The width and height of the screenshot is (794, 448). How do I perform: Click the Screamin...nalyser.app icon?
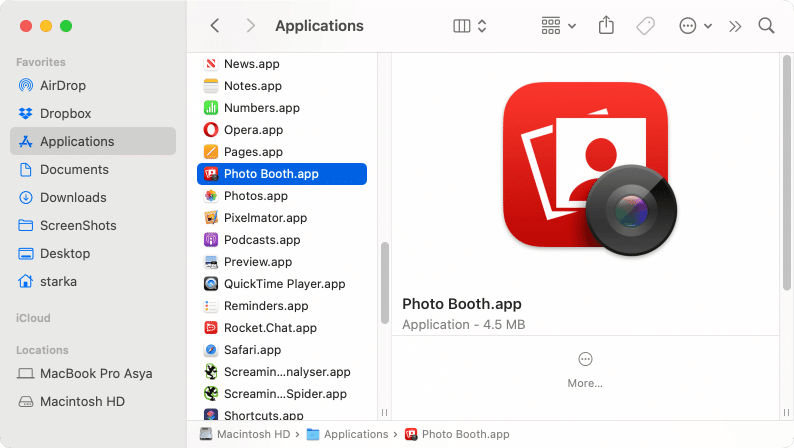point(211,372)
